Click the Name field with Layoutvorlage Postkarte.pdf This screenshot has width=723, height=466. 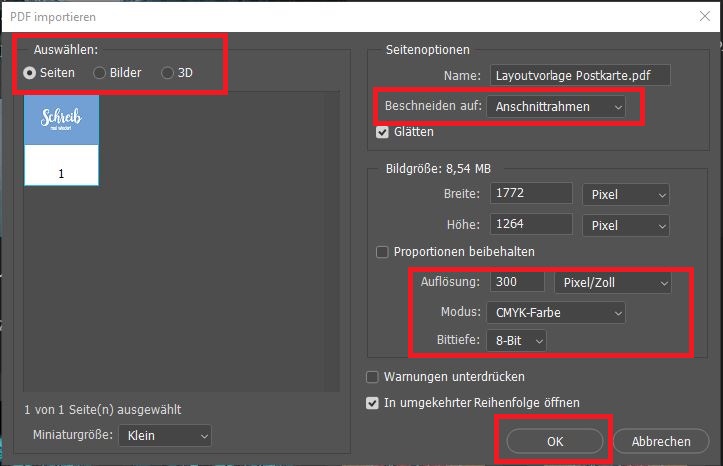point(579,76)
